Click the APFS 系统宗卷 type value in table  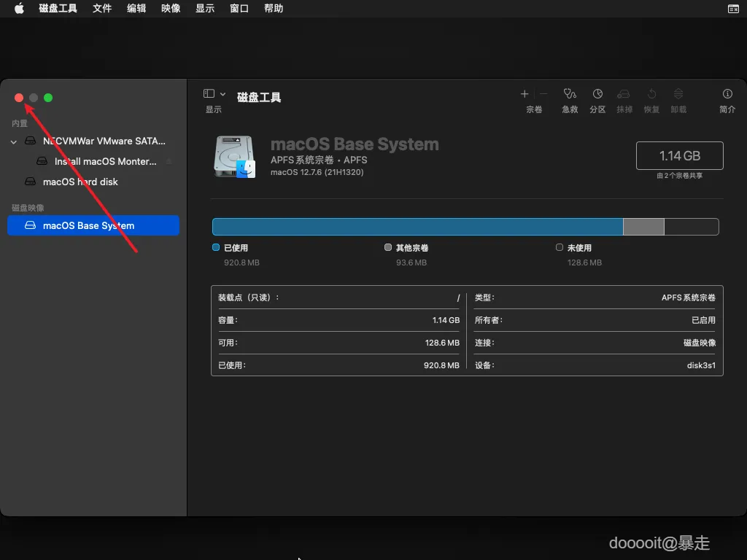[689, 297]
